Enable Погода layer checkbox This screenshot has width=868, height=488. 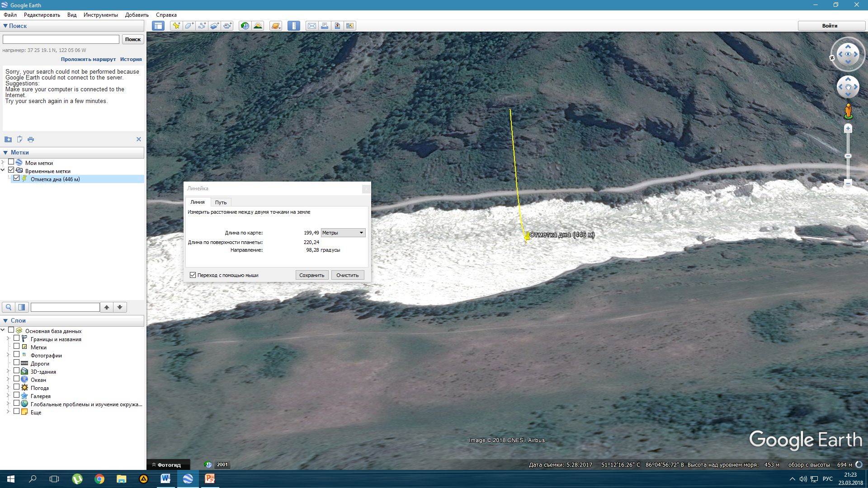[17, 387]
